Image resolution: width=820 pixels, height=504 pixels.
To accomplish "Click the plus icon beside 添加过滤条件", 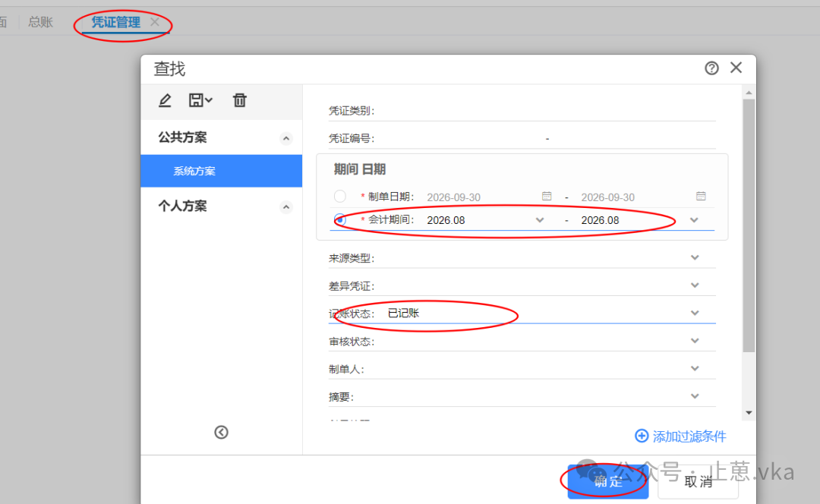I will coord(642,436).
